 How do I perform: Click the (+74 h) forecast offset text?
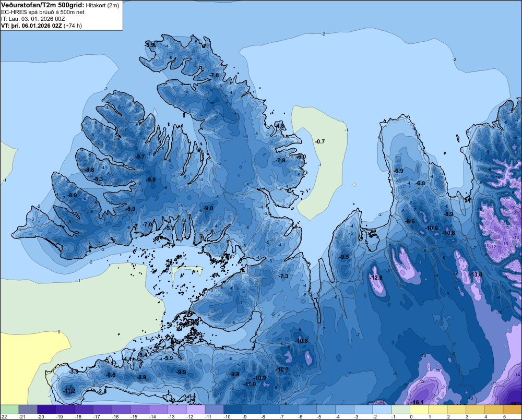(x=72, y=26)
